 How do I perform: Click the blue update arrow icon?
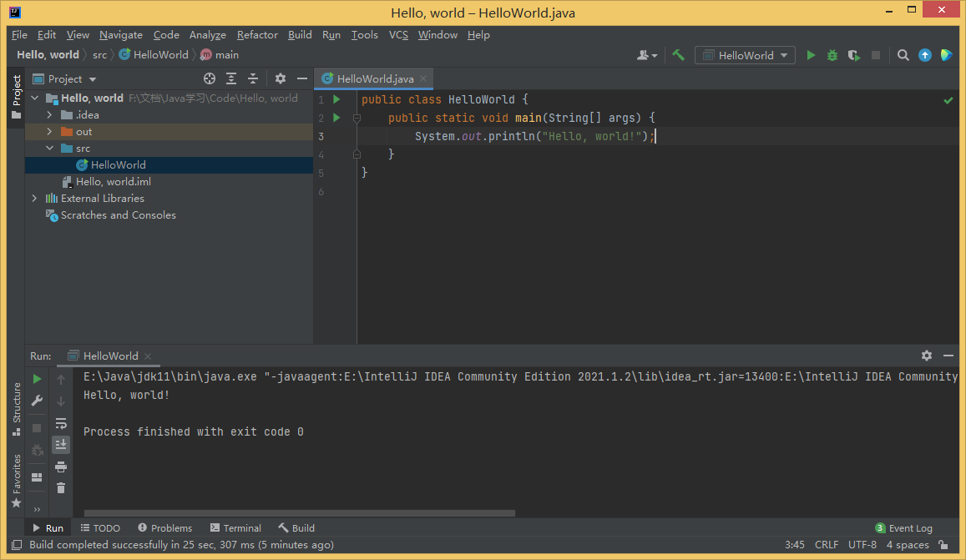tap(925, 55)
